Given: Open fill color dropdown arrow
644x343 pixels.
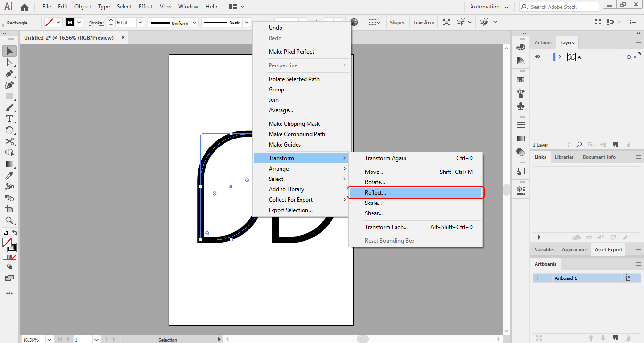Looking at the screenshot, I should (x=58, y=23).
